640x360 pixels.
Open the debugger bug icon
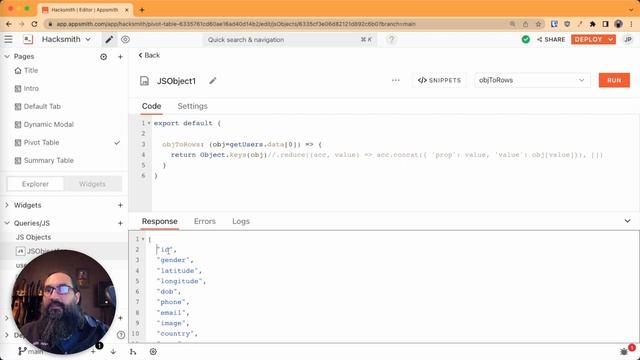[624, 351]
